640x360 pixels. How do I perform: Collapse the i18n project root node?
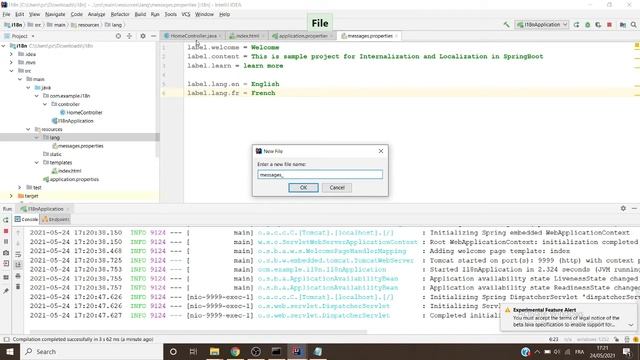click(x=4, y=46)
